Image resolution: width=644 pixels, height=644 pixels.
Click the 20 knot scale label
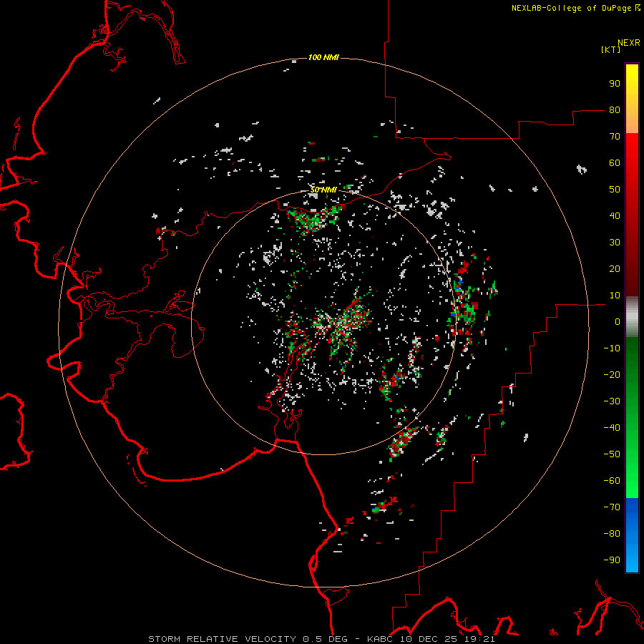pos(615,268)
